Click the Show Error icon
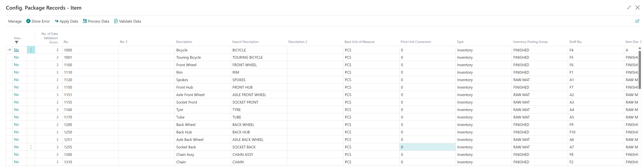Viewport: 644px width, 166px height. coord(28,21)
